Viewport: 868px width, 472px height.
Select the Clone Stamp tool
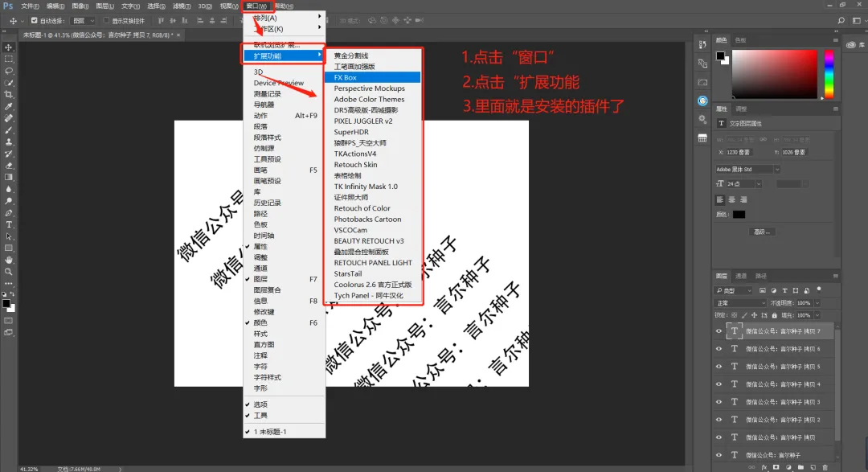click(8, 142)
